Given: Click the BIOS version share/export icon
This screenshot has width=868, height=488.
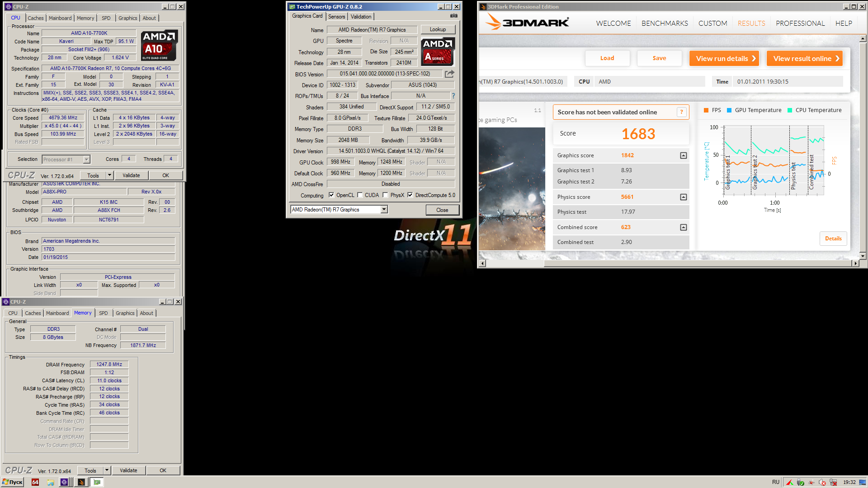Looking at the screenshot, I should 449,74.
